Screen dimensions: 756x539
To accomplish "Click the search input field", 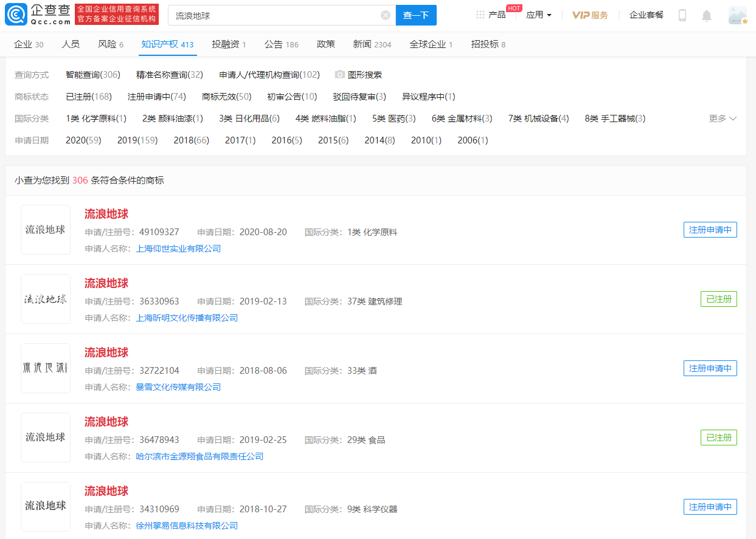I will (282, 15).
